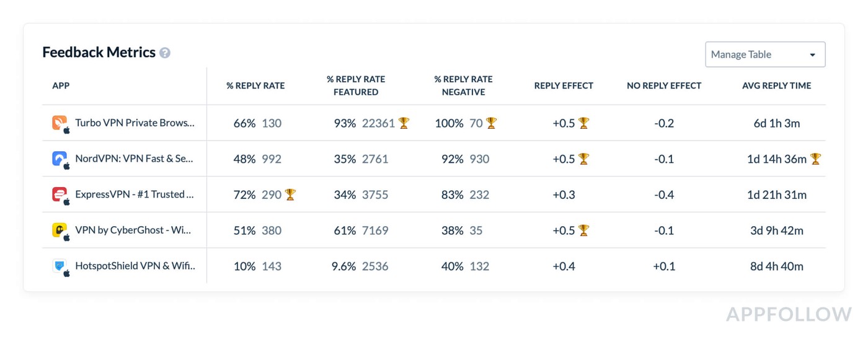
Task: Click the No Reply Effect column header
Action: 664,86
